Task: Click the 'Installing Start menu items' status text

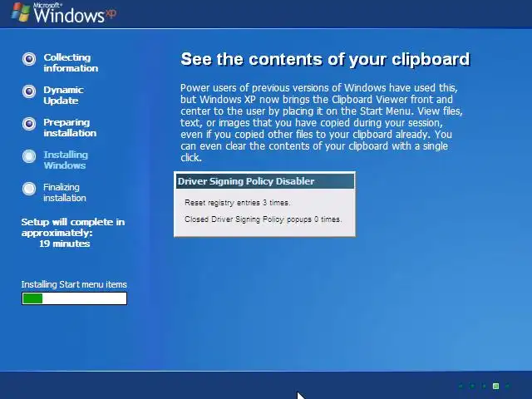Action: tap(74, 284)
